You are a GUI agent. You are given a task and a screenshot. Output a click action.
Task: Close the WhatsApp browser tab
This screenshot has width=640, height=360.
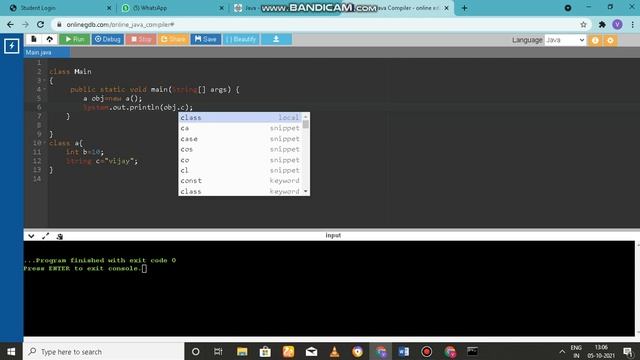point(222,8)
